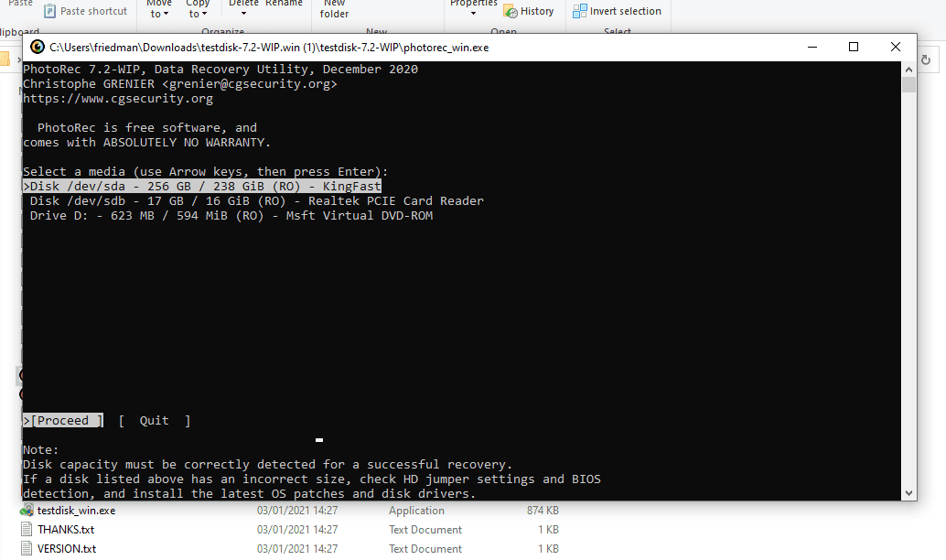Click the console title bar path text

pyautogui.click(x=269, y=47)
